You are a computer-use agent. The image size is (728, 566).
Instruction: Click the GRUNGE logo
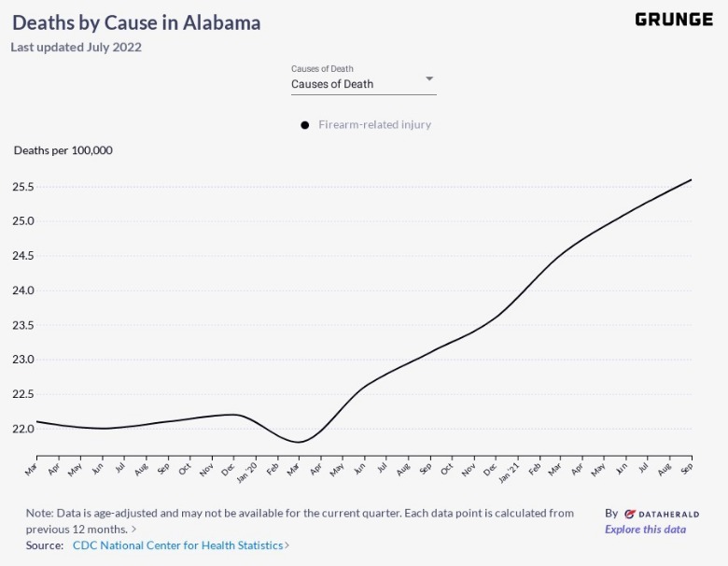[x=673, y=20]
